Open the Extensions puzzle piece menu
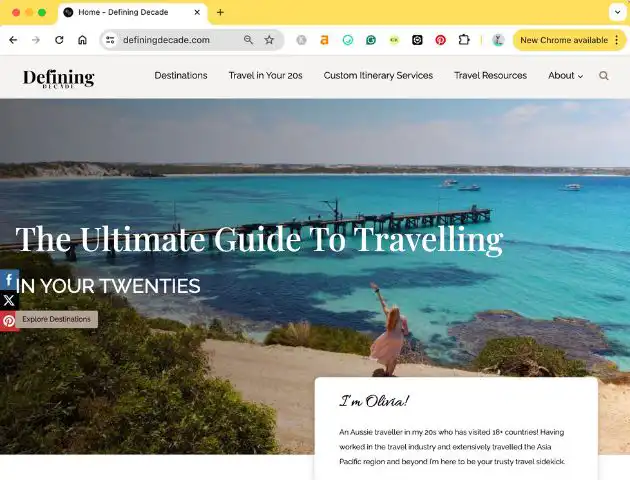The image size is (630, 480). [464, 40]
